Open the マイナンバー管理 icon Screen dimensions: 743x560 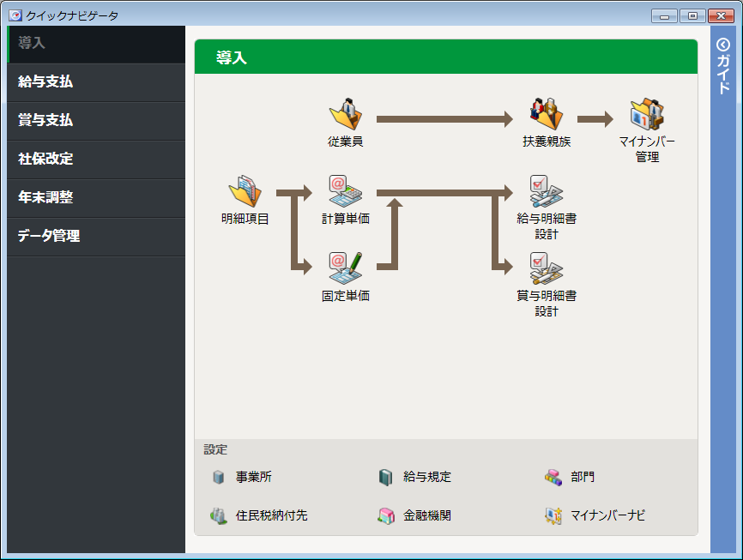click(x=647, y=114)
